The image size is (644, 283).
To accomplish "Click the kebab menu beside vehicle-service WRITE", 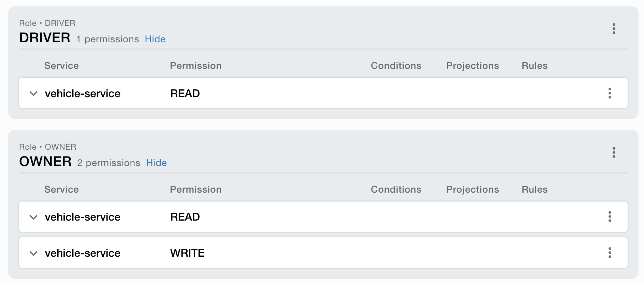I will pos(610,253).
